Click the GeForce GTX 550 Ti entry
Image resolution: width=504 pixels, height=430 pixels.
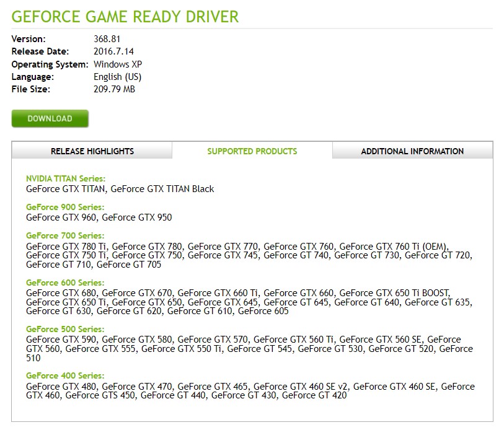[182, 349]
